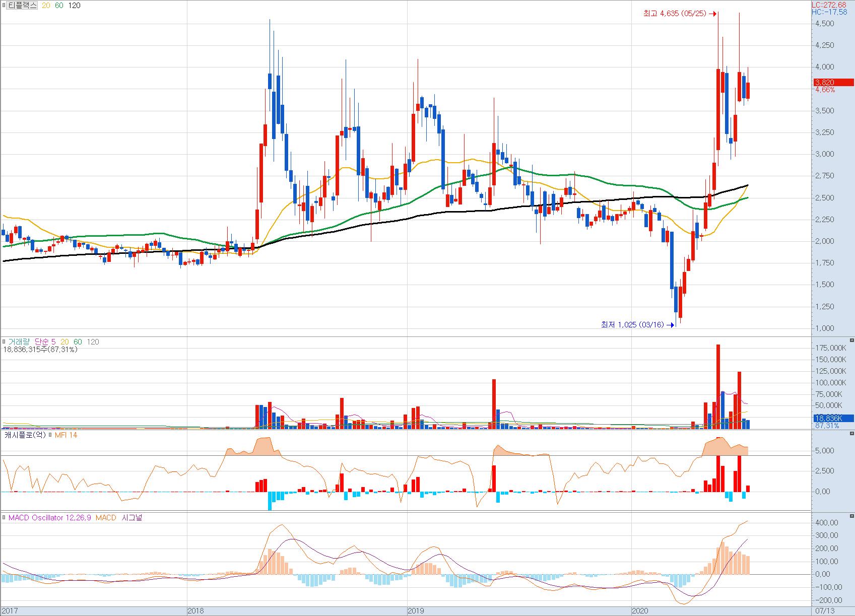The width and height of the screenshot is (855, 616).
Task: Close the cash flow MFI panel X icon
Action: 852,433
